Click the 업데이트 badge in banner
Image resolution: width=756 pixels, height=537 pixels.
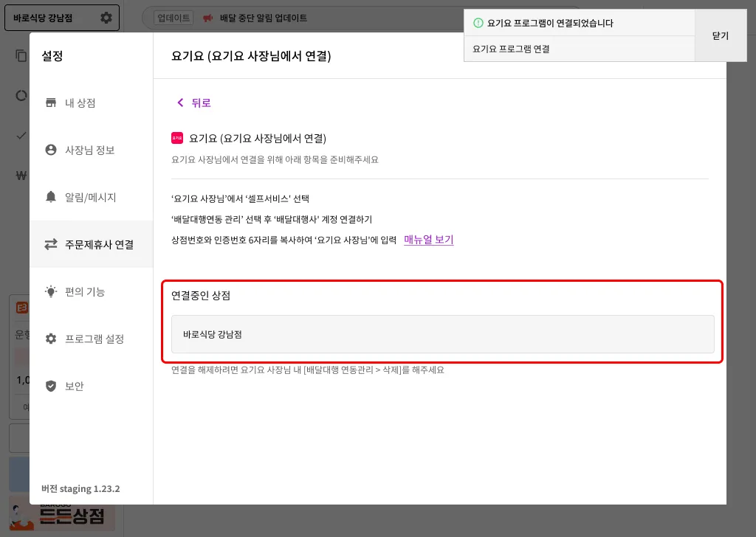coord(173,18)
